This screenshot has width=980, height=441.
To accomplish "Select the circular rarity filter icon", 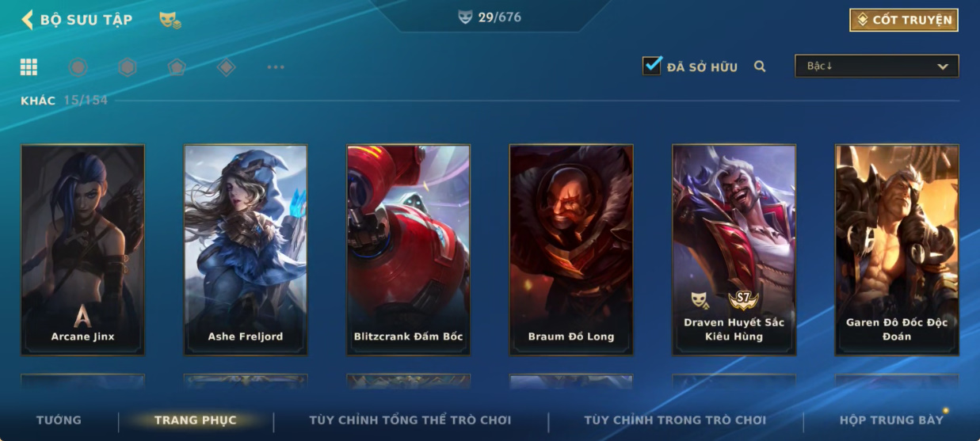I will [78, 67].
